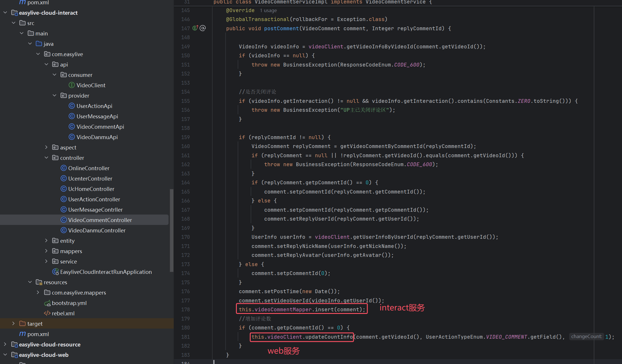
Task: Expand the aspect package
Action: point(46,147)
